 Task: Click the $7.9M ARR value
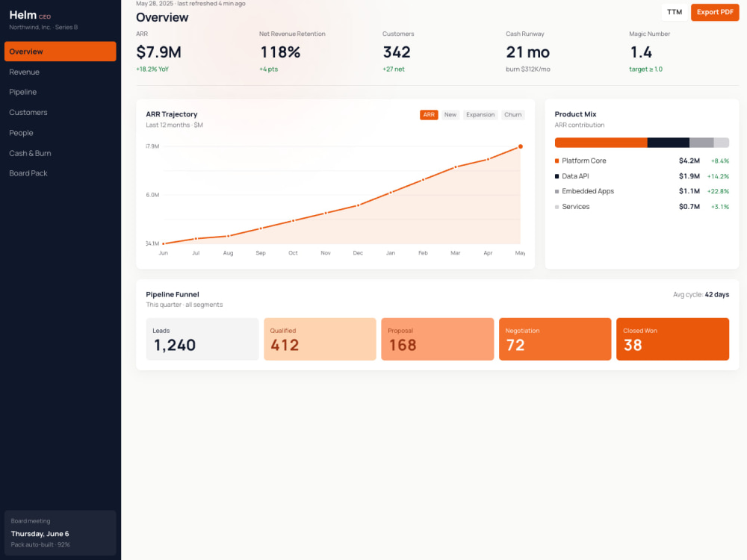(x=158, y=52)
